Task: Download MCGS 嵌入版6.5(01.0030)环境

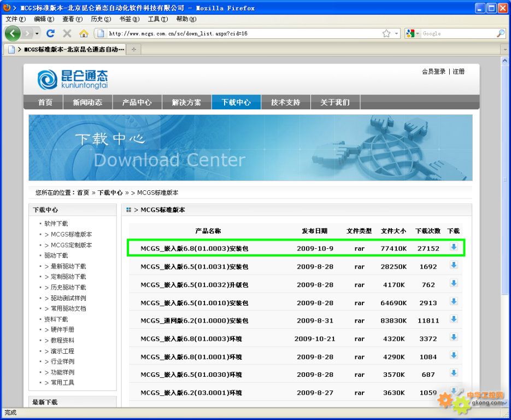Action: pos(454,373)
